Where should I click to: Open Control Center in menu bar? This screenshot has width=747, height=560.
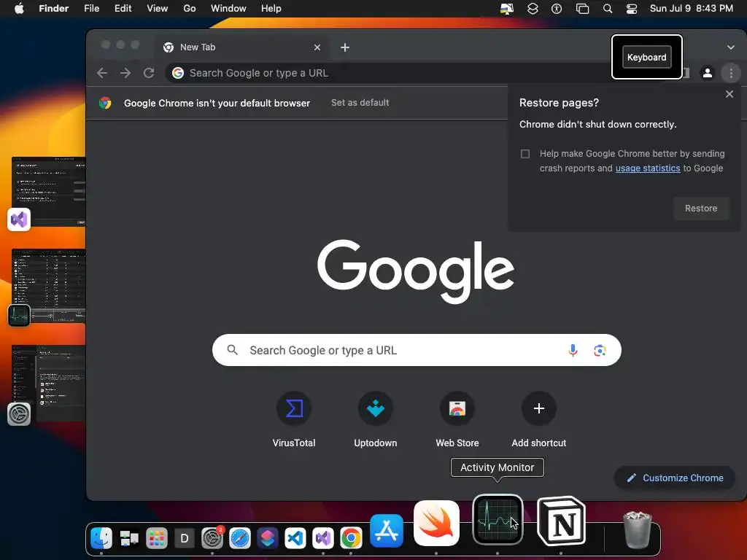[x=632, y=8]
